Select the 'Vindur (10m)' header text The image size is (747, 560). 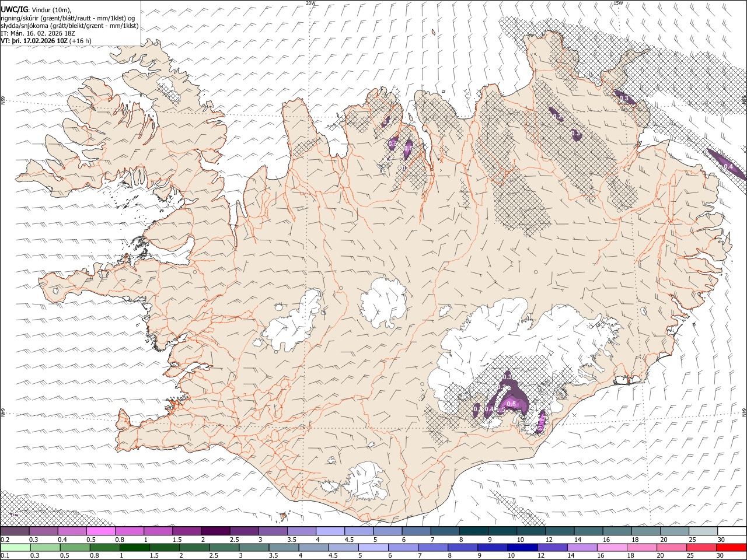51,9
